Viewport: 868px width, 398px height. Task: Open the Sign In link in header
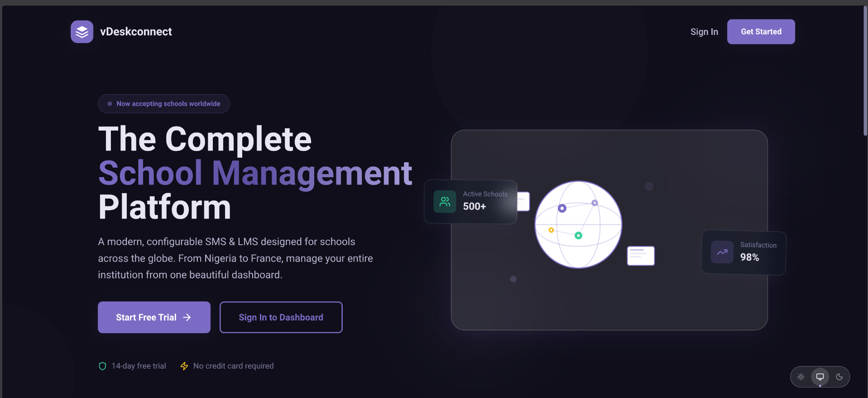(704, 32)
